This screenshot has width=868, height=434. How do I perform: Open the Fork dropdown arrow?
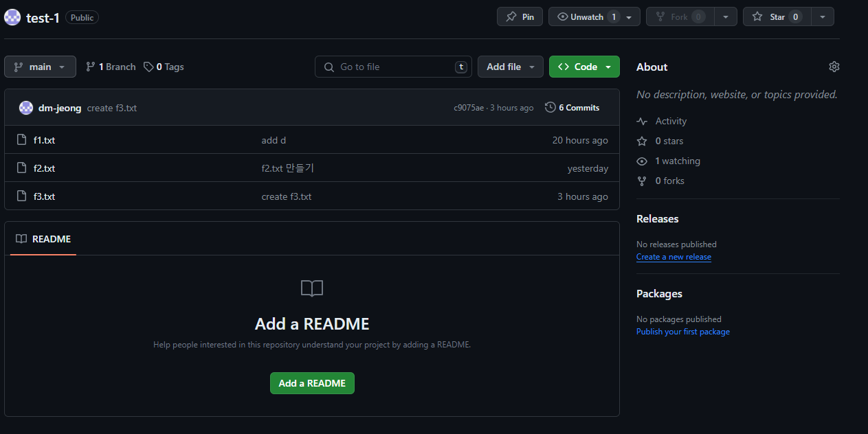coord(726,16)
